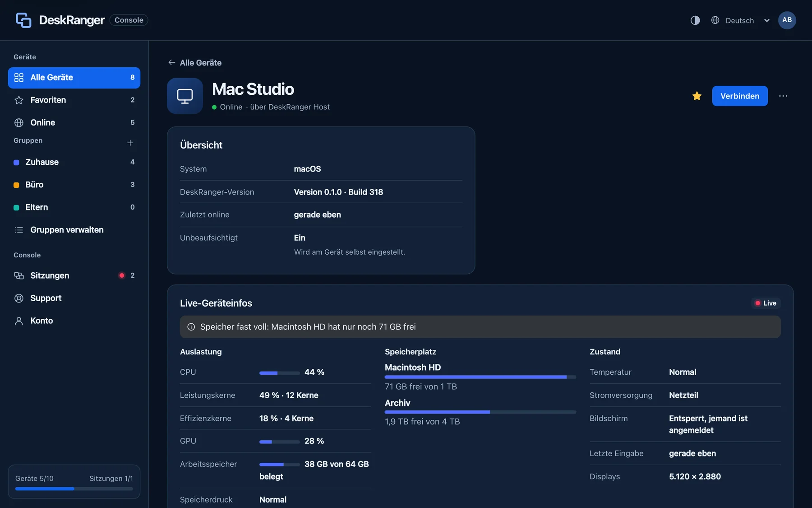Open Konto settings

[x=74, y=321]
